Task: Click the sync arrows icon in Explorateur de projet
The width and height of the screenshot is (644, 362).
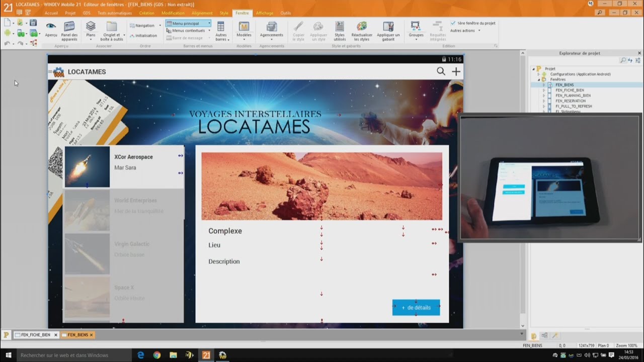Action: click(x=630, y=60)
